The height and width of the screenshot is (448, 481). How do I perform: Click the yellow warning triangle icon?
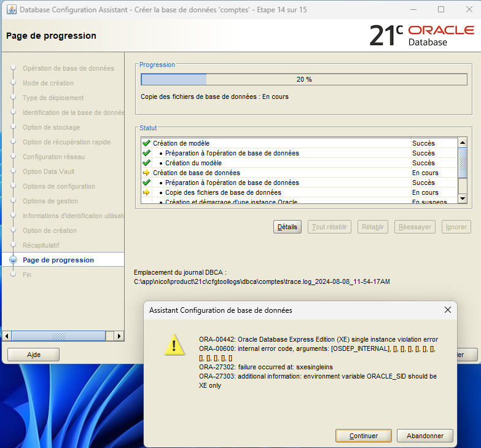point(174,345)
